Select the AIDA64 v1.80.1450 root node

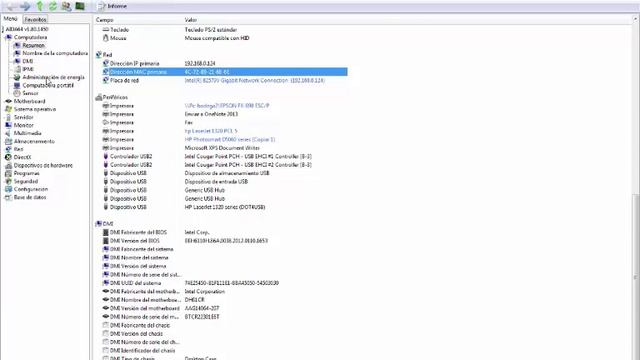click(27, 29)
